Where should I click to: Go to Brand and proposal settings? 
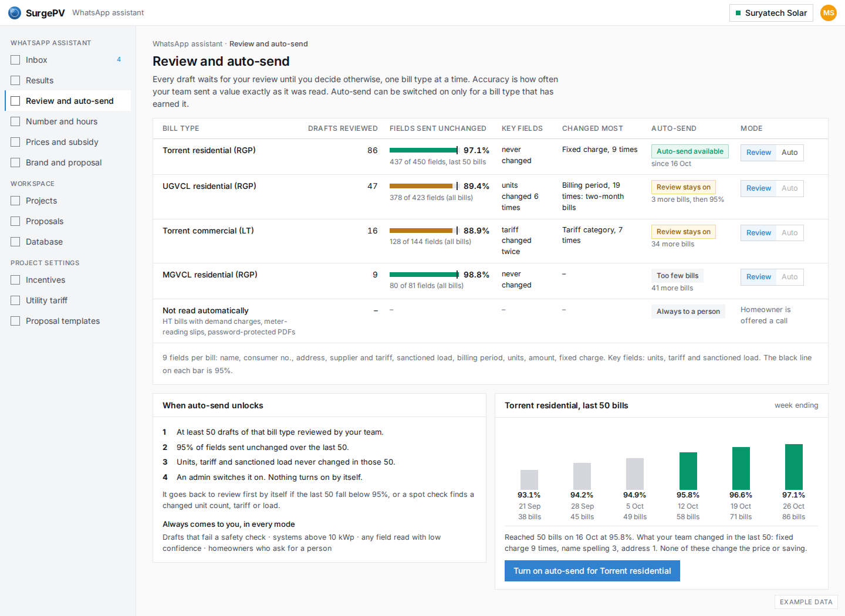[x=68, y=163]
